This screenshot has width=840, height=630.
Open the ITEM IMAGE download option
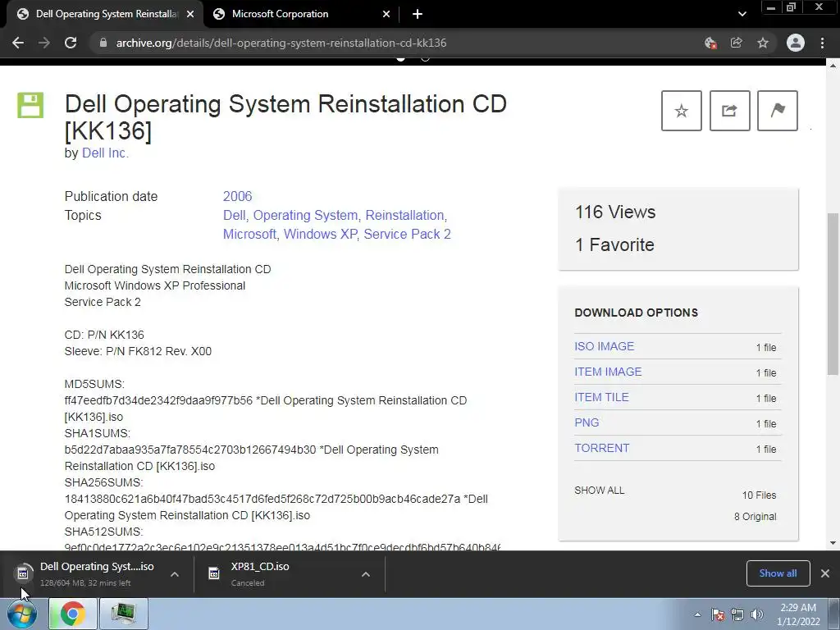tap(608, 372)
